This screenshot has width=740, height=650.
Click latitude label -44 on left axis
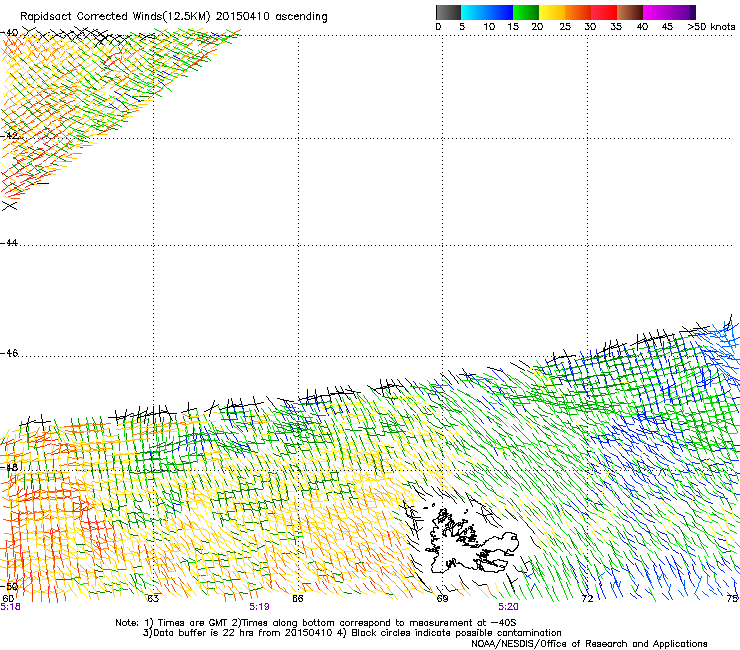[9, 243]
